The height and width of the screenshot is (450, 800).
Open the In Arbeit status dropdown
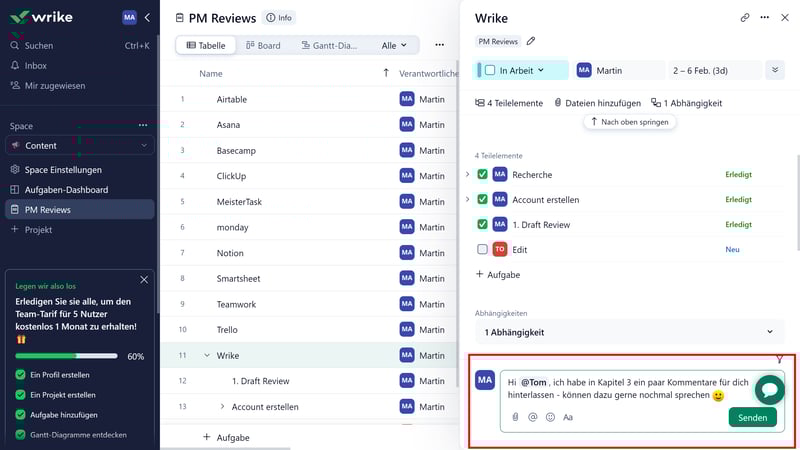522,70
